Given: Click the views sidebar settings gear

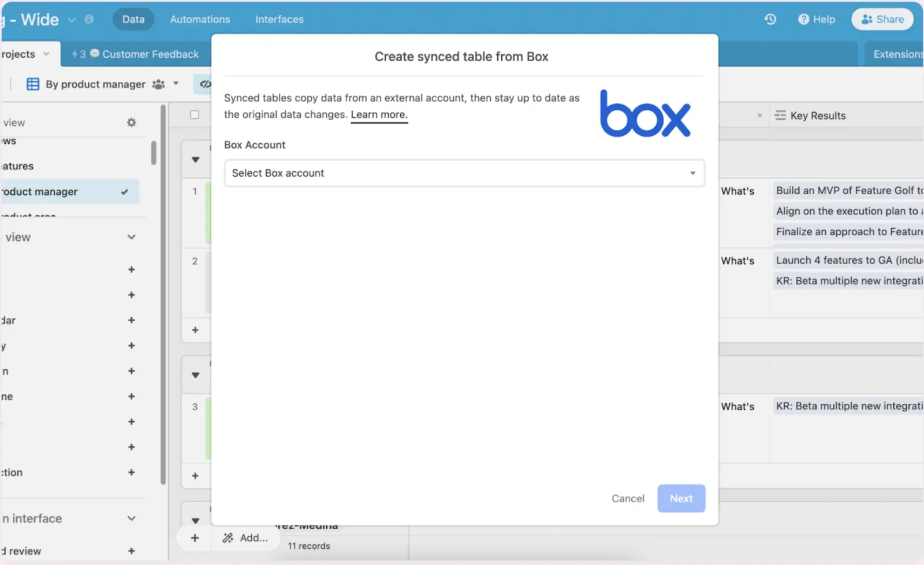Looking at the screenshot, I should [x=132, y=122].
